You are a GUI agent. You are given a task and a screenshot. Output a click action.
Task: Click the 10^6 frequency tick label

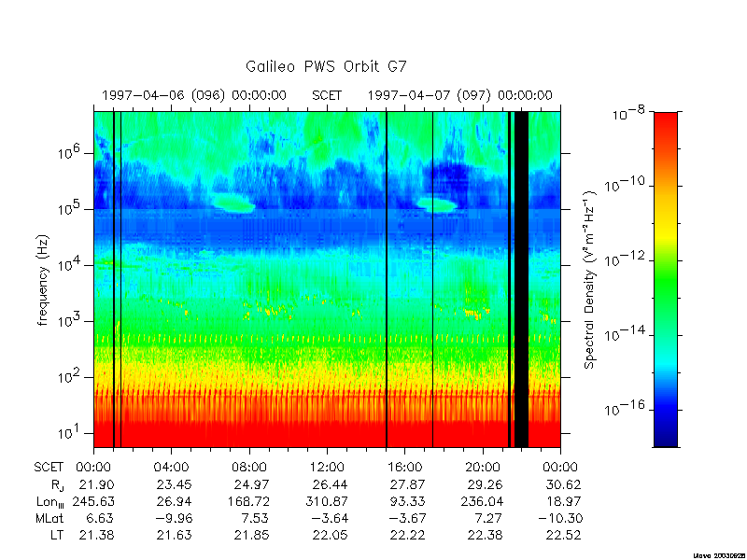point(70,154)
